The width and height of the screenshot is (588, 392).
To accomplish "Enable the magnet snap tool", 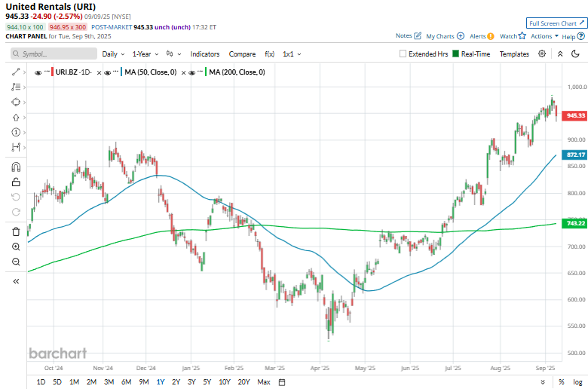I will [x=16, y=167].
